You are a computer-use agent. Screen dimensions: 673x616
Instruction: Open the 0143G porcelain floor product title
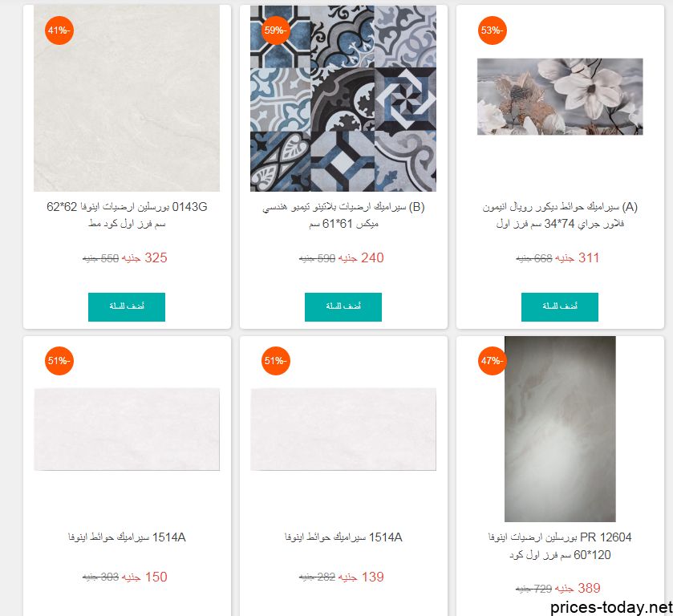click(x=127, y=215)
